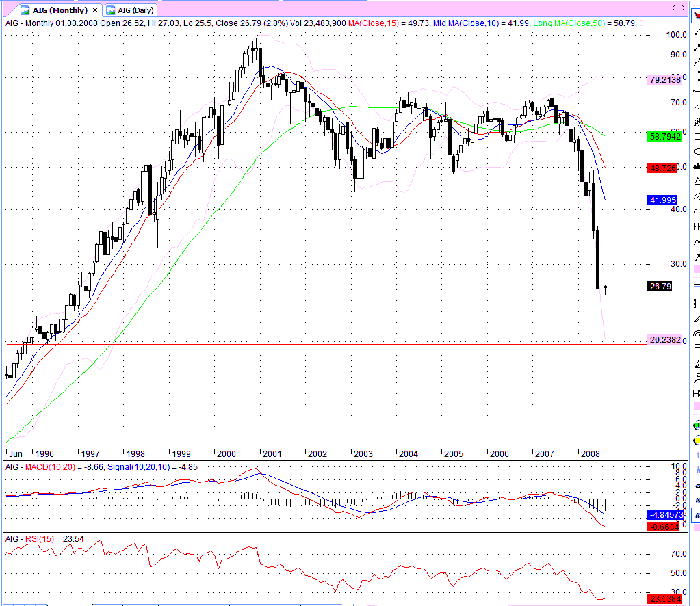700x606 pixels.
Task: Click the green zoom in button
Action: (x=697, y=425)
